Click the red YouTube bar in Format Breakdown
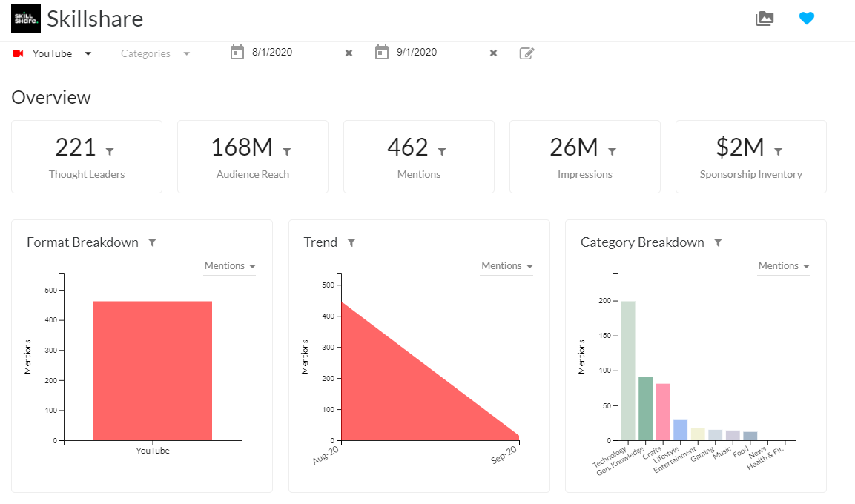The width and height of the screenshot is (855, 504). [x=153, y=371]
